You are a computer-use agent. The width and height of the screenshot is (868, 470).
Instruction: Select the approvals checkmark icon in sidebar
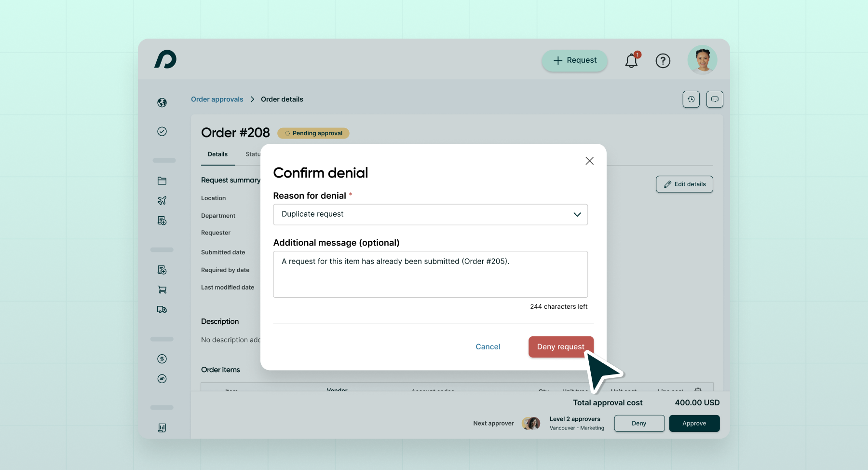(x=163, y=131)
